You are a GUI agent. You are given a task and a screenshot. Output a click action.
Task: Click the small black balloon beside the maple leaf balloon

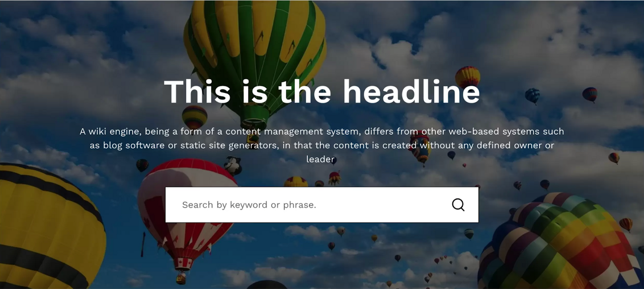point(142,165)
